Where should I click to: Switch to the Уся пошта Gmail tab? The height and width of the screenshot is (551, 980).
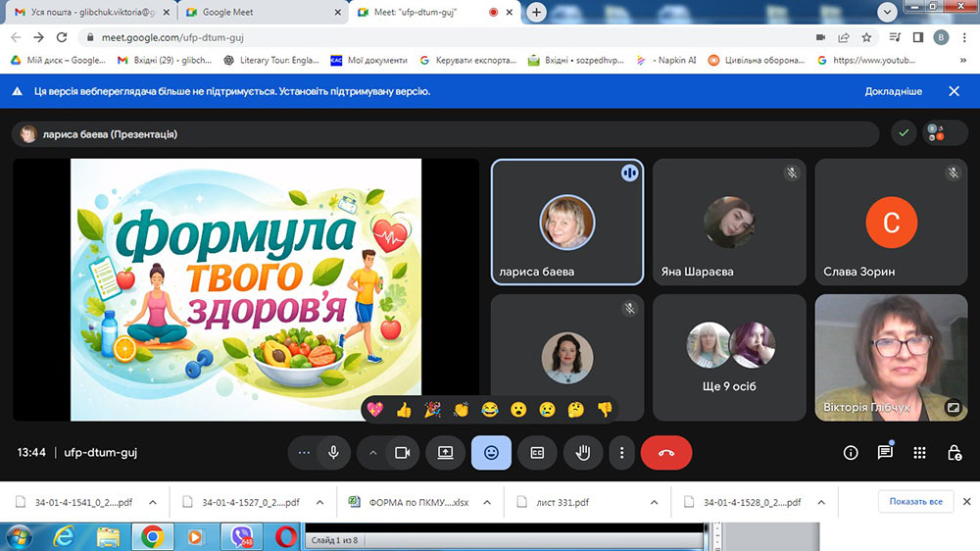(x=86, y=12)
